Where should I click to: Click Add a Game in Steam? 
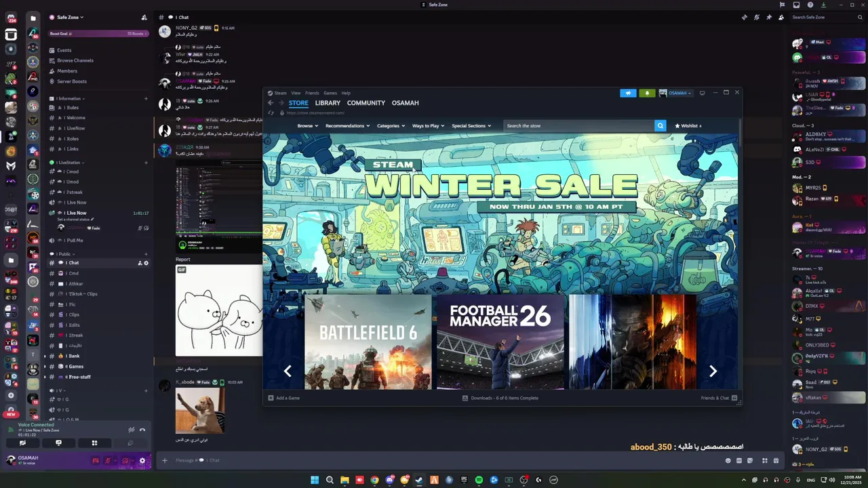pyautogui.click(x=284, y=398)
